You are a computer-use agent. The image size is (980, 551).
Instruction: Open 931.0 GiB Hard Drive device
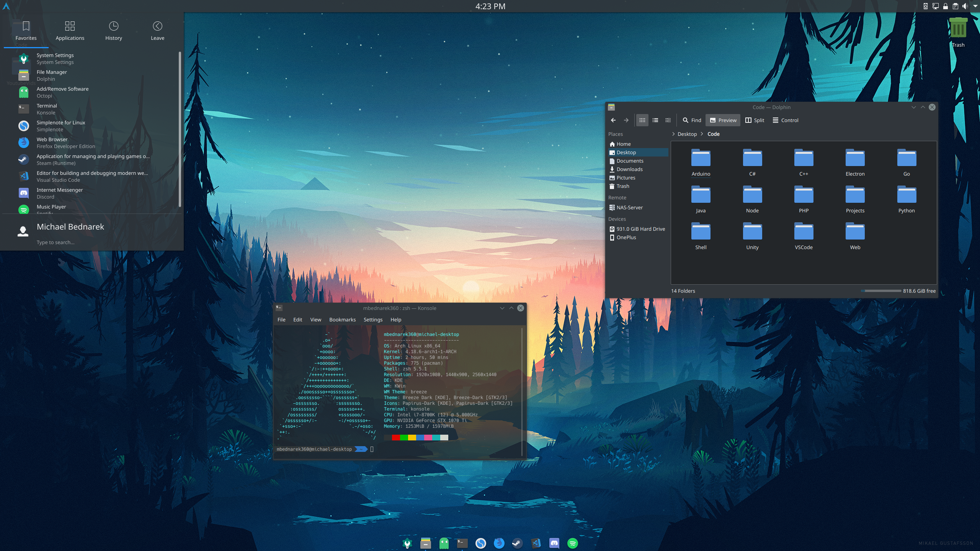tap(638, 229)
